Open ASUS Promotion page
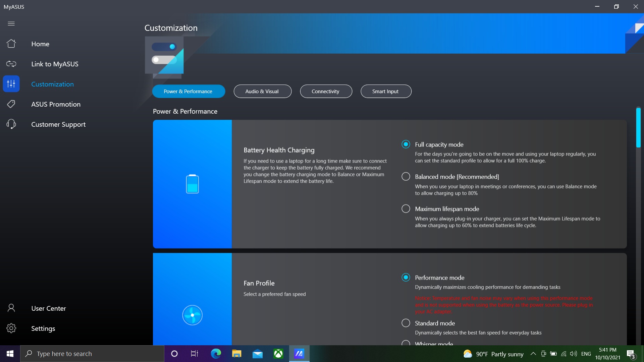The height and width of the screenshot is (362, 644). pyautogui.click(x=56, y=104)
